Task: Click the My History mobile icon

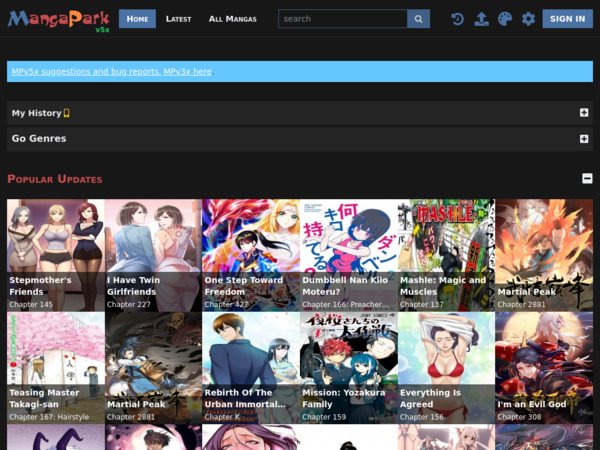Action: 67,113
